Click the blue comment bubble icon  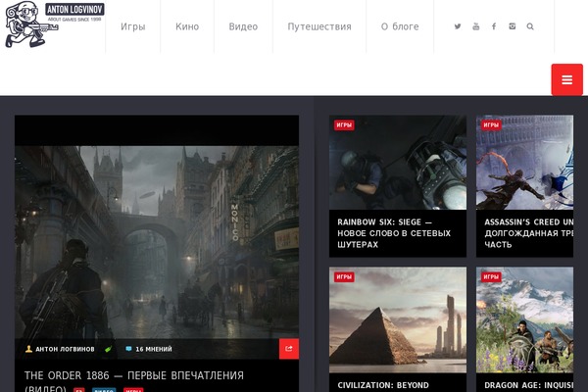128,349
